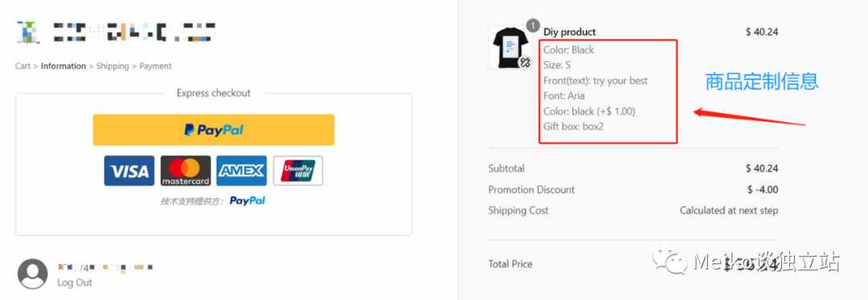Click the quantity badge on product image
868x300 pixels.
coord(533,25)
